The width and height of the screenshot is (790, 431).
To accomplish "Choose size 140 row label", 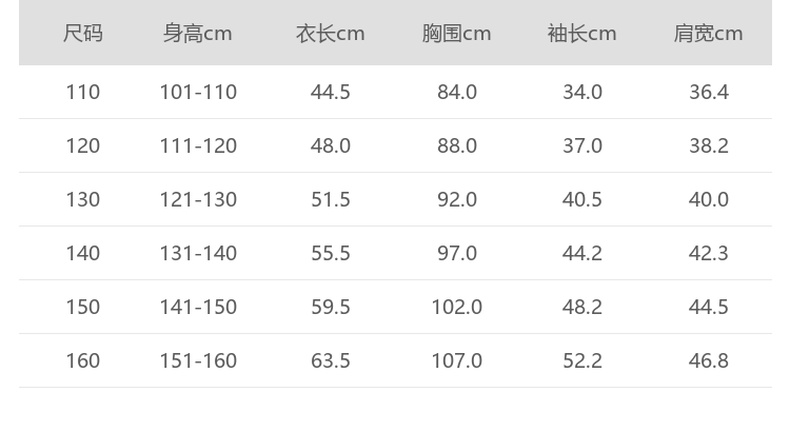I will (83, 254).
